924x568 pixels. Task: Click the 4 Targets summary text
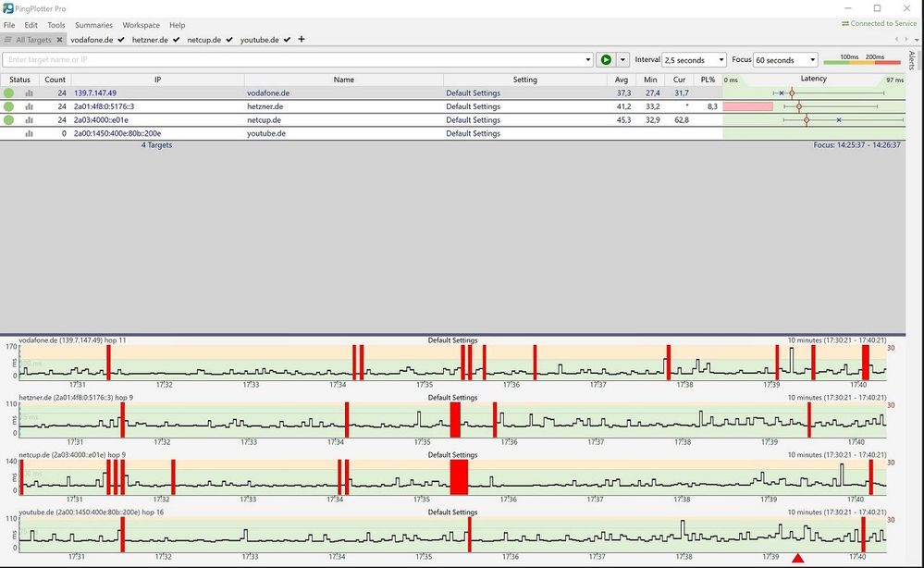tap(156, 145)
